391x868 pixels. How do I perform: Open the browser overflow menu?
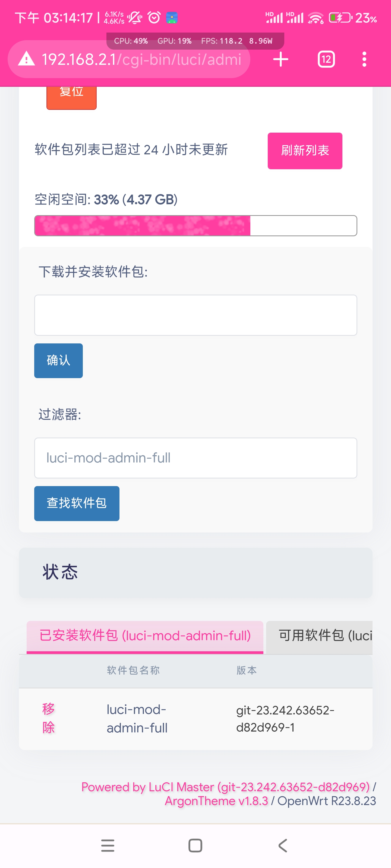[364, 59]
